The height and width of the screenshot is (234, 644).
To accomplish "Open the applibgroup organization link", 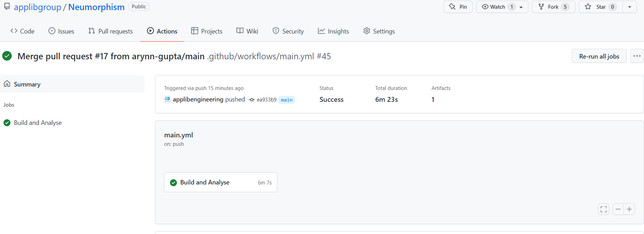I will [x=38, y=7].
